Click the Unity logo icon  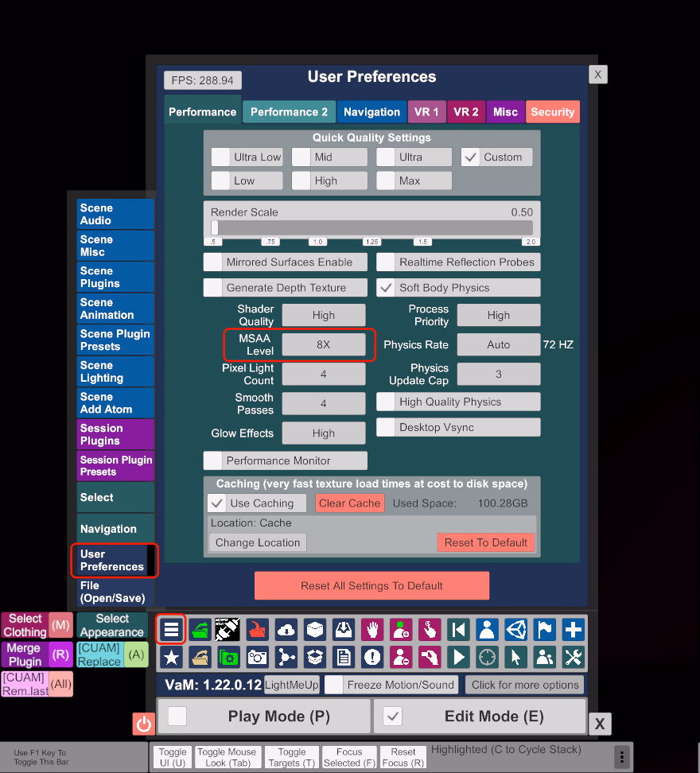click(515, 630)
